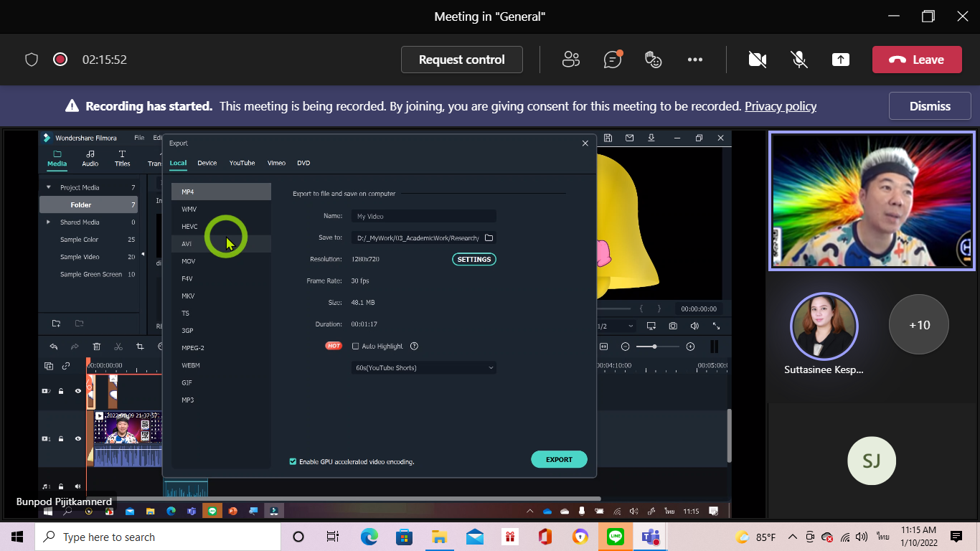Select the Filmora crop tool icon

pyautogui.click(x=141, y=347)
